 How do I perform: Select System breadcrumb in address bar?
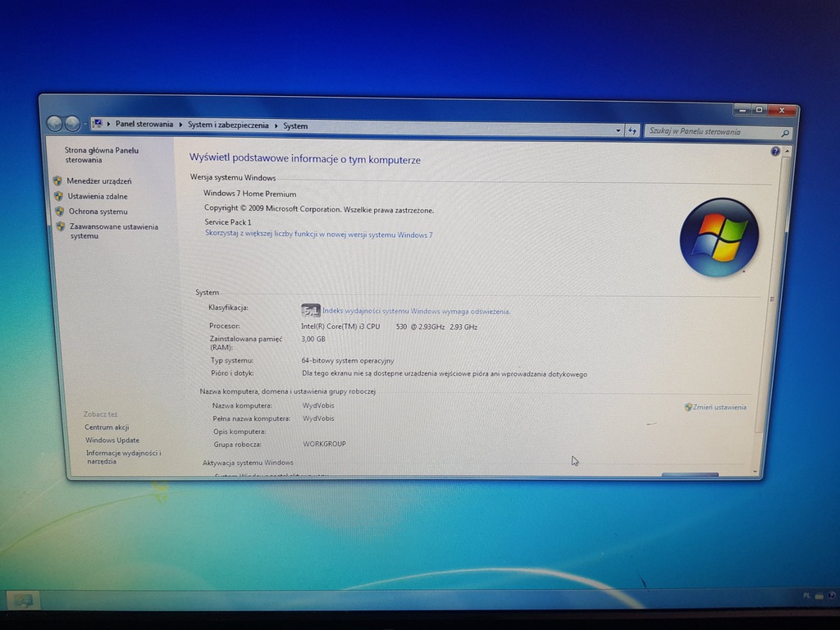pyautogui.click(x=295, y=126)
